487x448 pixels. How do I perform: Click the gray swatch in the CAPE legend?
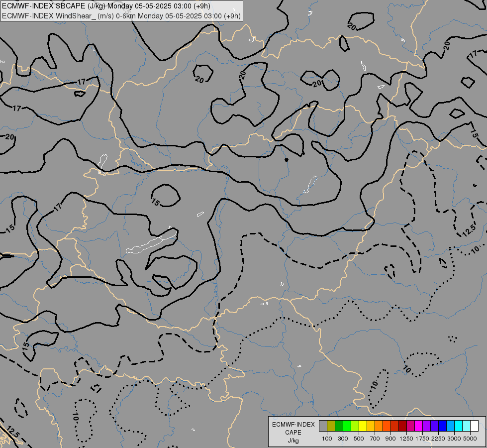tap(323, 426)
